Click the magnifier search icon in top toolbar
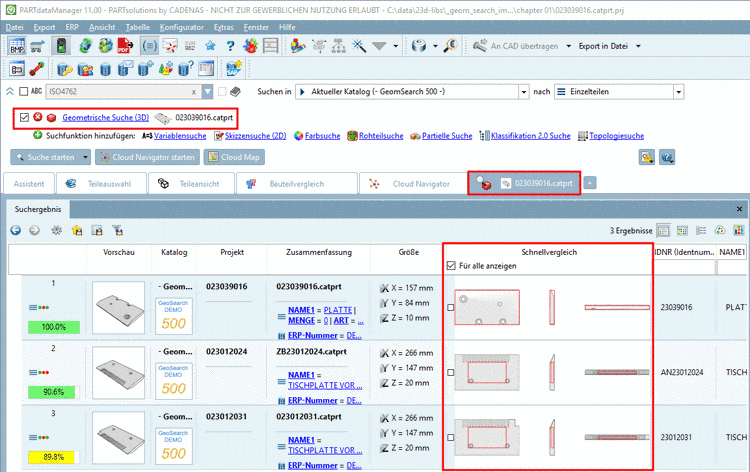Screen dimensions: 750x472 pos(450,45)
